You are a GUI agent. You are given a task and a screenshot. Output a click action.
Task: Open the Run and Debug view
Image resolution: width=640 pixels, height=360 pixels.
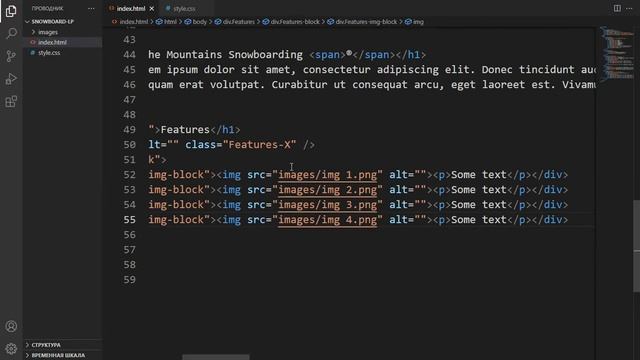(x=11, y=78)
